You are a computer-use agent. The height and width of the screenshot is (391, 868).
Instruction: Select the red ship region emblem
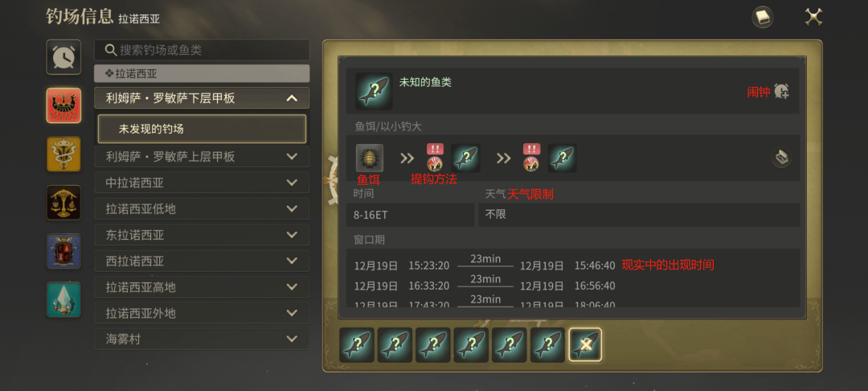pos(63,105)
